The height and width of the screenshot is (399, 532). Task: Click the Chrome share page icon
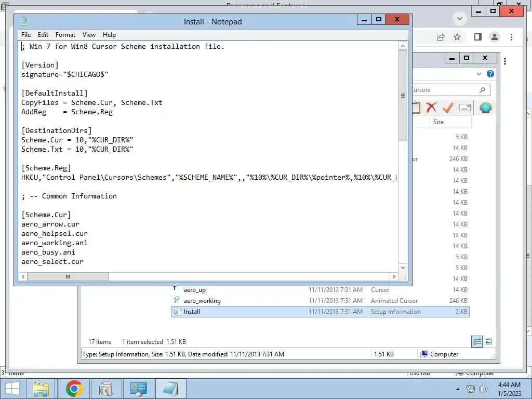[441, 37]
